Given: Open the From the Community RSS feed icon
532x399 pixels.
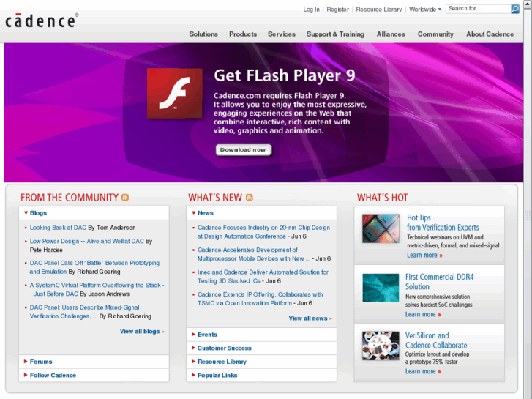Looking at the screenshot, I should click(125, 197).
